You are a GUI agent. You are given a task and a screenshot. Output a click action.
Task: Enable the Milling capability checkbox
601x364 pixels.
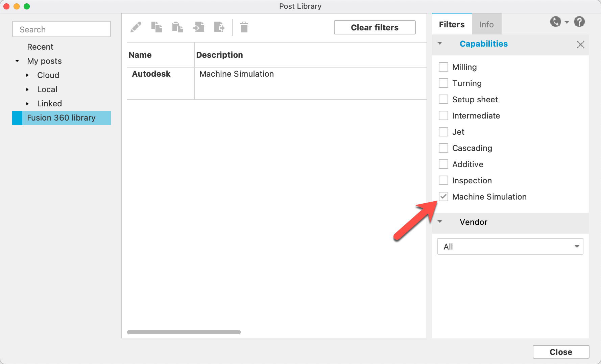[x=443, y=67]
